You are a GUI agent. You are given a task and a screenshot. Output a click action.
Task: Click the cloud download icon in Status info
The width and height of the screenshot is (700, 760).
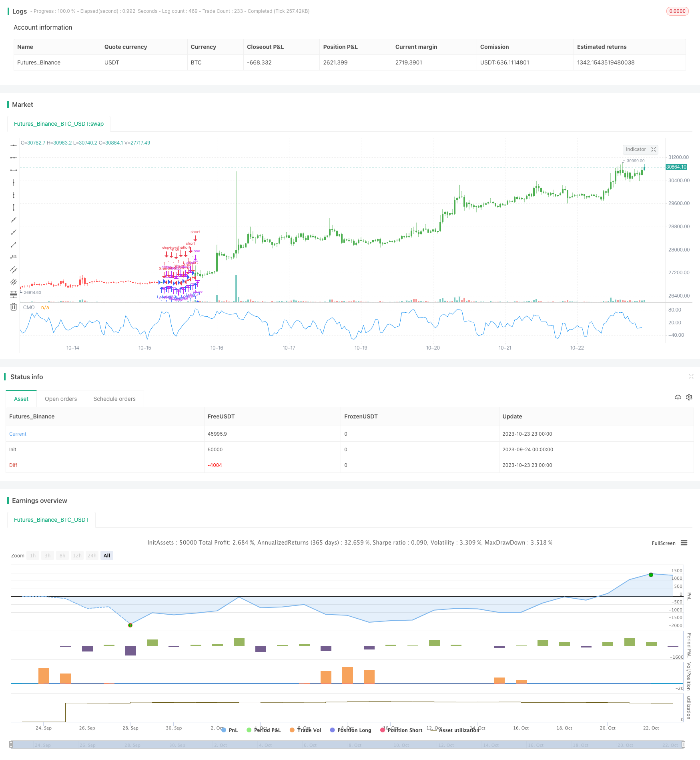[x=678, y=397]
